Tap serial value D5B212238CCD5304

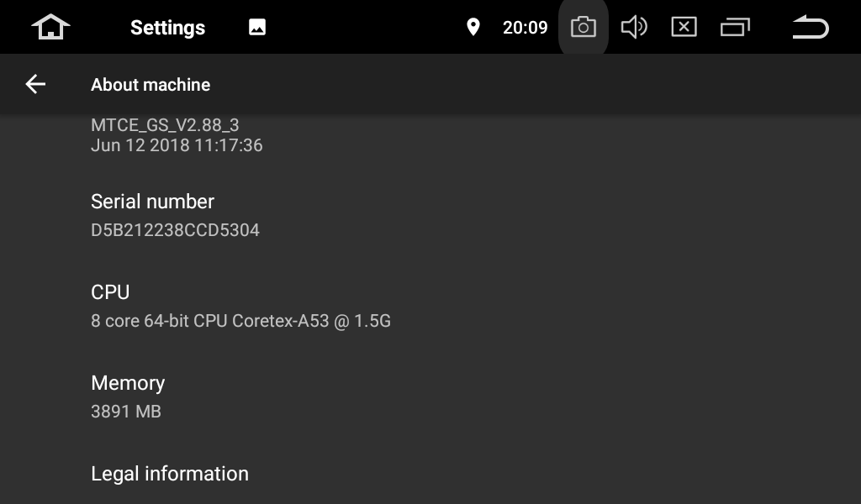coord(175,230)
